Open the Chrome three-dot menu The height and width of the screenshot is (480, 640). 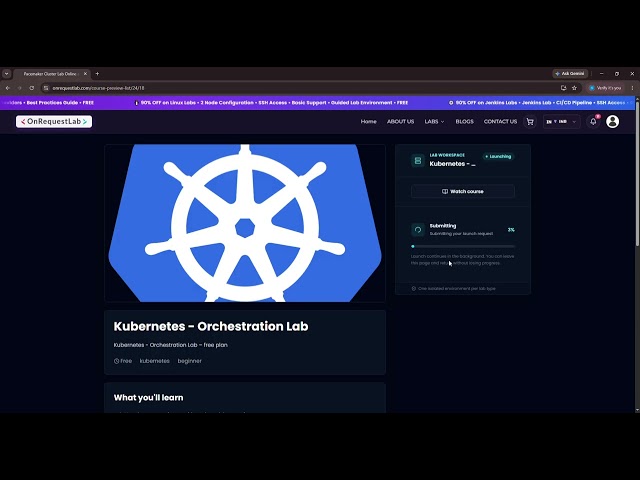(632, 88)
